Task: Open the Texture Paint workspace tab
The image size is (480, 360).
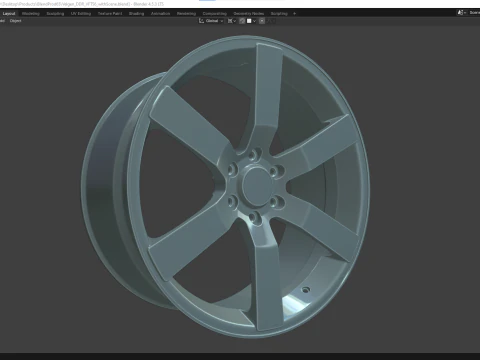Action: pyautogui.click(x=110, y=13)
